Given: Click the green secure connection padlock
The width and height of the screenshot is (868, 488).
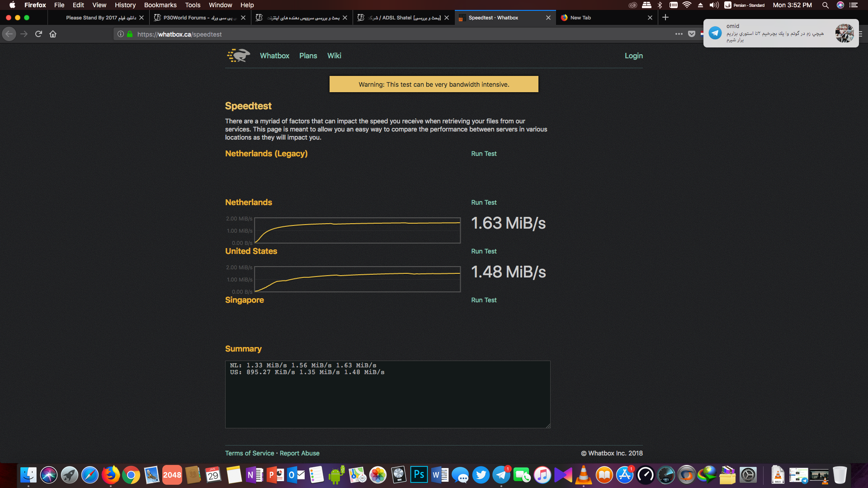Looking at the screenshot, I should click(x=130, y=34).
